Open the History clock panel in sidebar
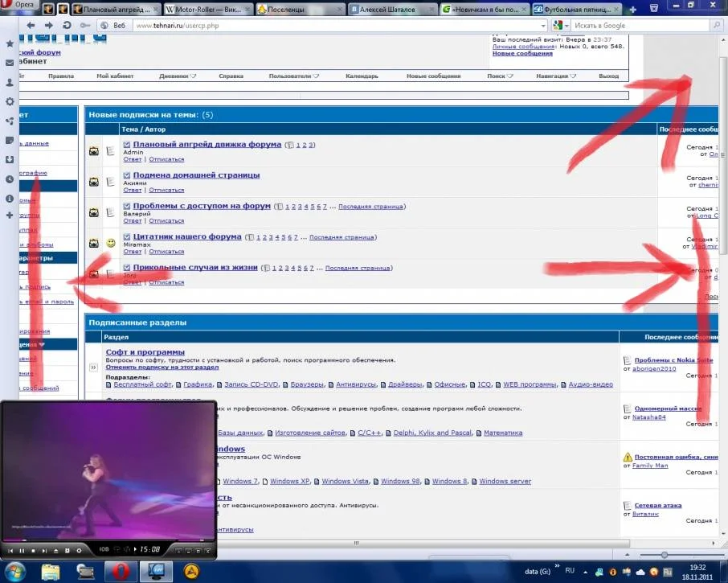Screen dimensions: 728x583 (x=10, y=179)
